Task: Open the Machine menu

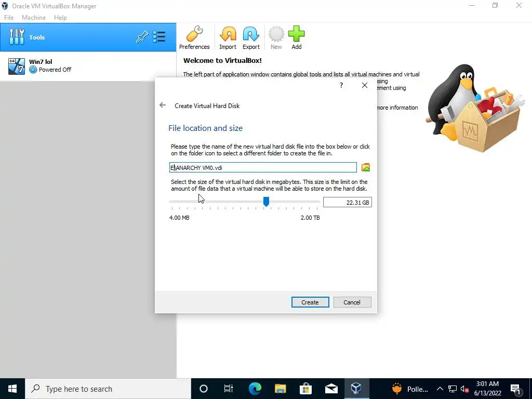Action: pyautogui.click(x=34, y=18)
